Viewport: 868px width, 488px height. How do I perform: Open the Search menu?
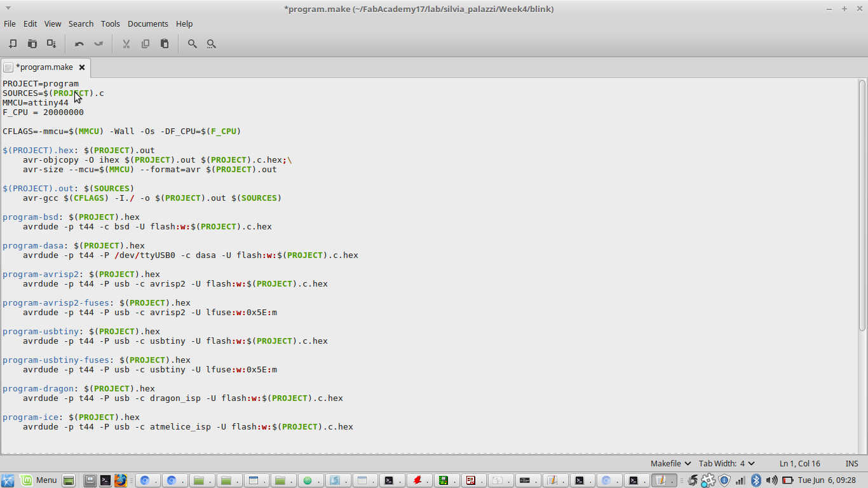[81, 24]
